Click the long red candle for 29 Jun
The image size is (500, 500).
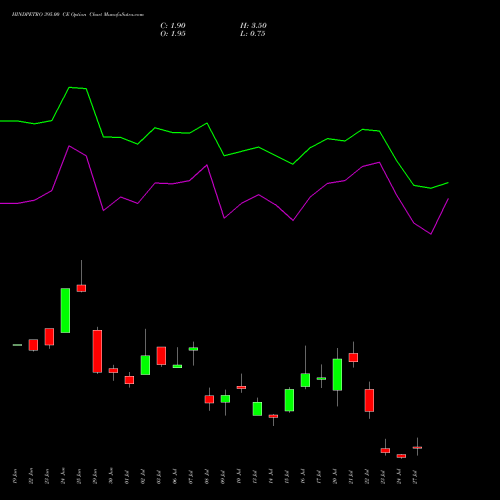pyautogui.click(x=97, y=351)
